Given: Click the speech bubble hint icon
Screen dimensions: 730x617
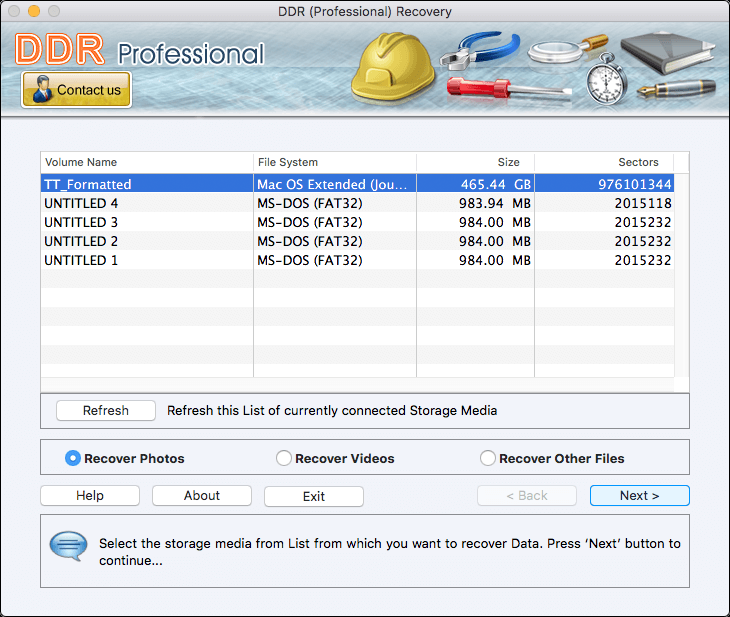Looking at the screenshot, I should (68, 546).
